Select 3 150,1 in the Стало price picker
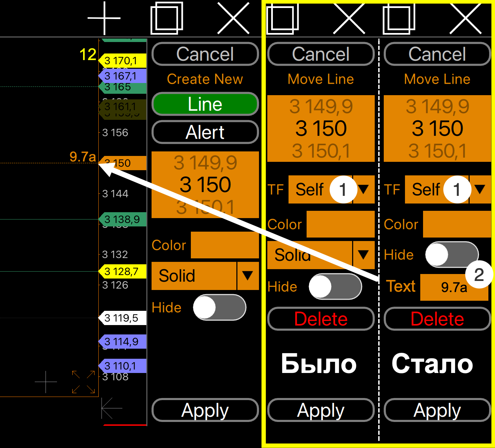This screenshot has width=495, height=448. pos(437,151)
